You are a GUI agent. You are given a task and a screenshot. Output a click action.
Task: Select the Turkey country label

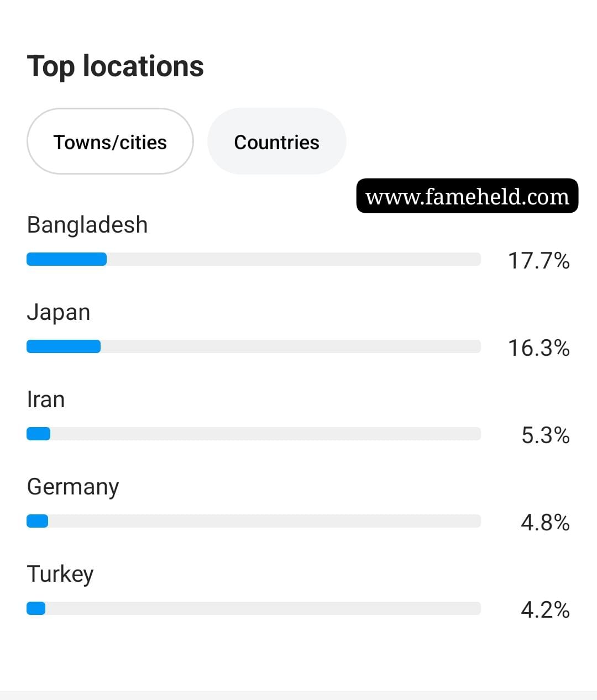coord(60,575)
